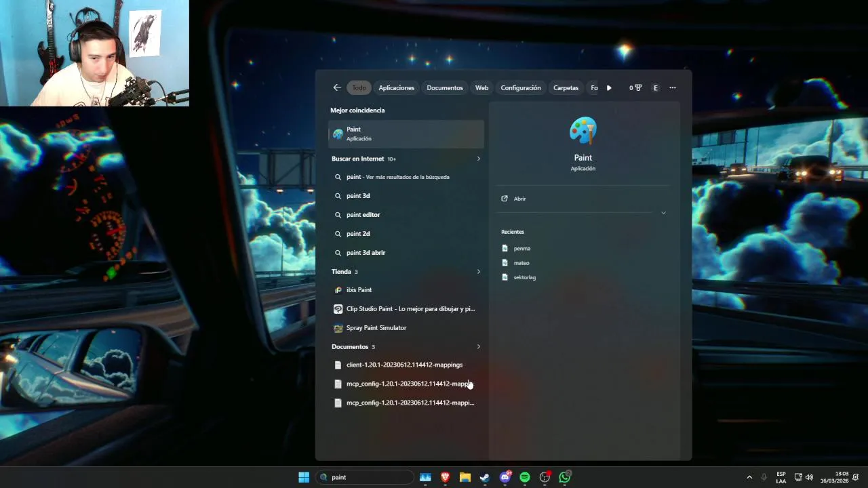
Task: Select 'paint - Ver más resultados' web suggestion
Action: pos(406,177)
